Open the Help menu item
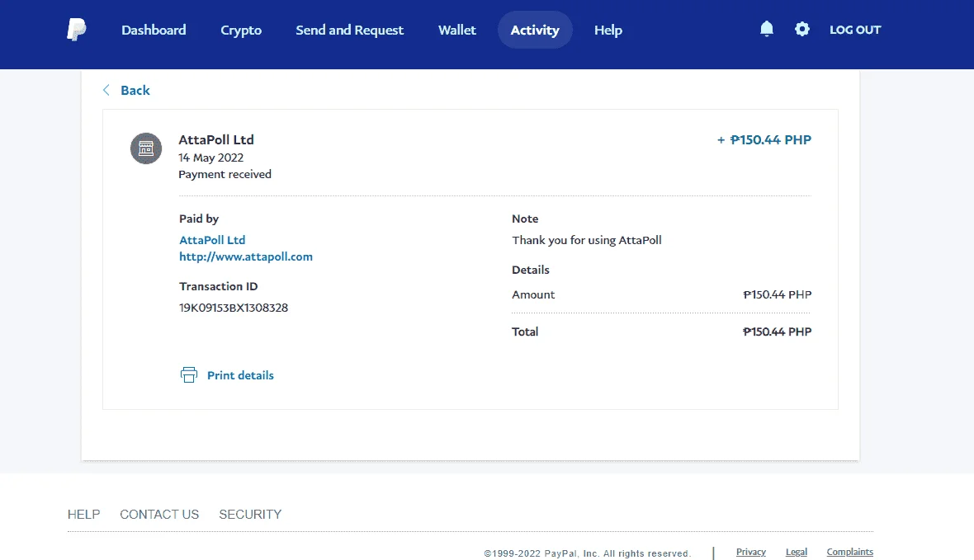Viewport: 974px width, 560px height. point(608,30)
